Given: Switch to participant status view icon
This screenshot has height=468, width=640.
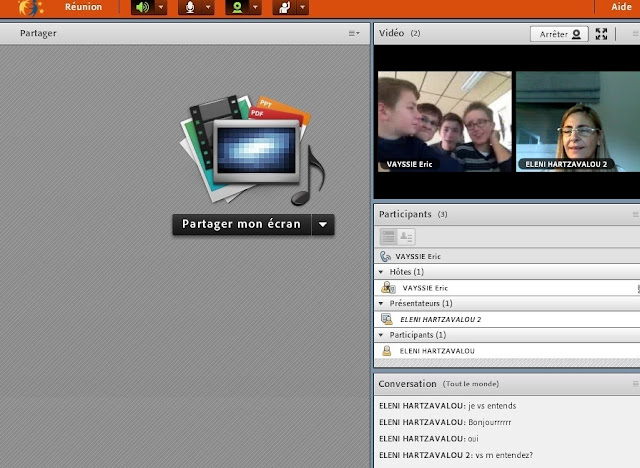Looking at the screenshot, I should 407,237.
